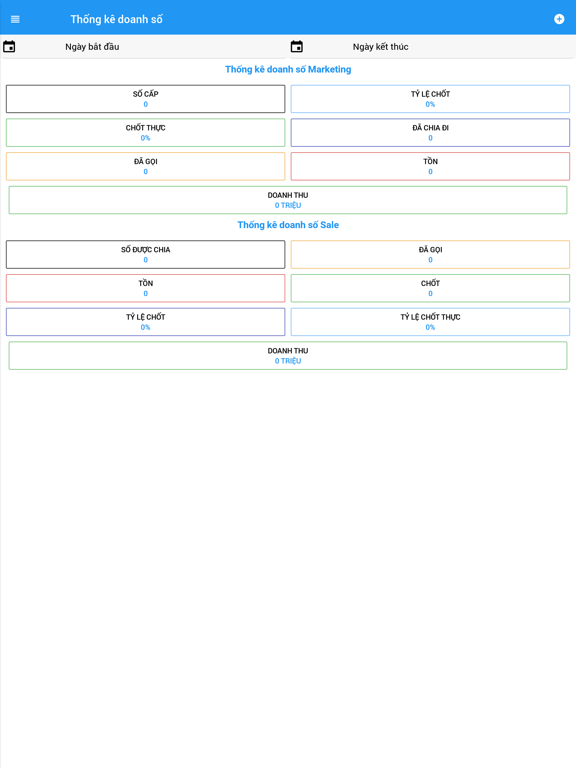
Task: Click the add plus icon in header
Action: (559, 19)
